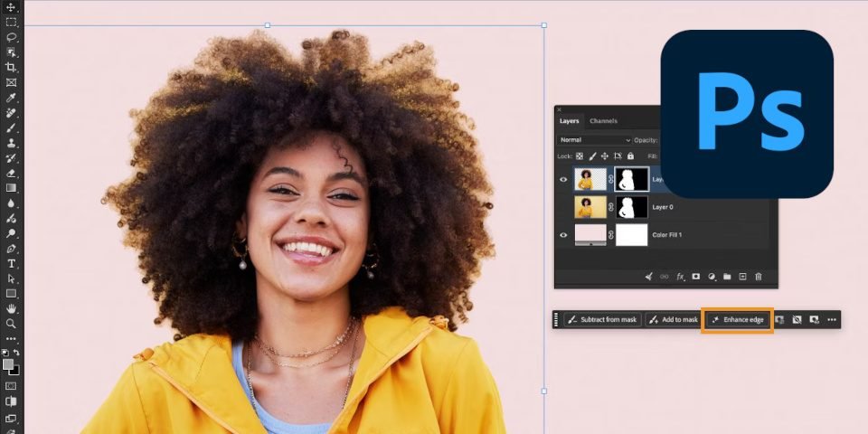Screen dimensions: 868x434
Task: Switch to the Layers tab
Action: [569, 120]
